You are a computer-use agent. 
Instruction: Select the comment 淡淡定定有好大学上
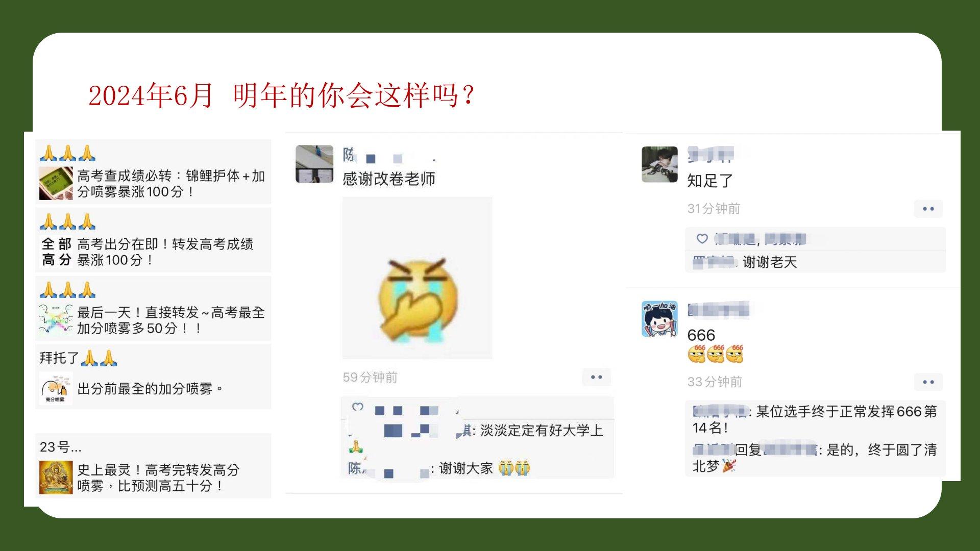pos(542,431)
